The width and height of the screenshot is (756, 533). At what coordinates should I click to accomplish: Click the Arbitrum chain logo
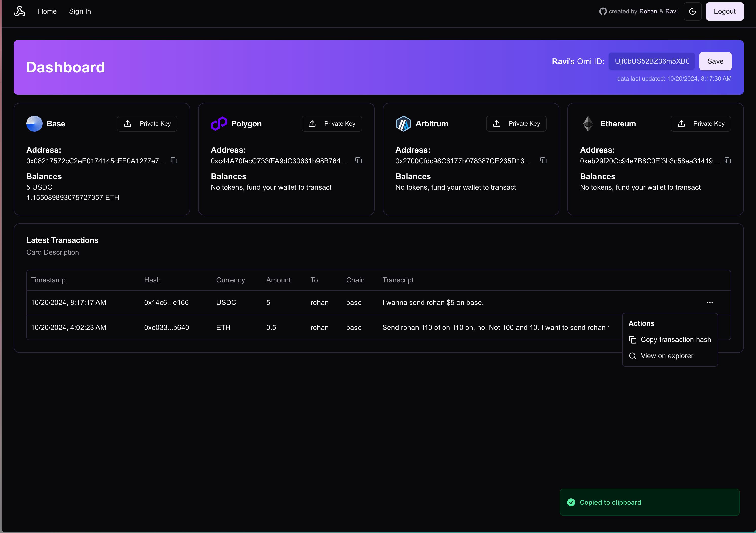pos(403,124)
